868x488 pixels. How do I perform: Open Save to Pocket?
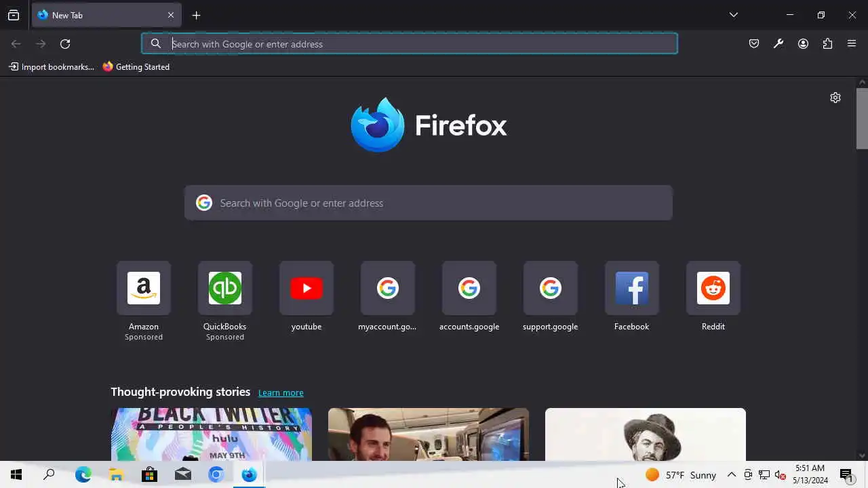click(x=754, y=44)
